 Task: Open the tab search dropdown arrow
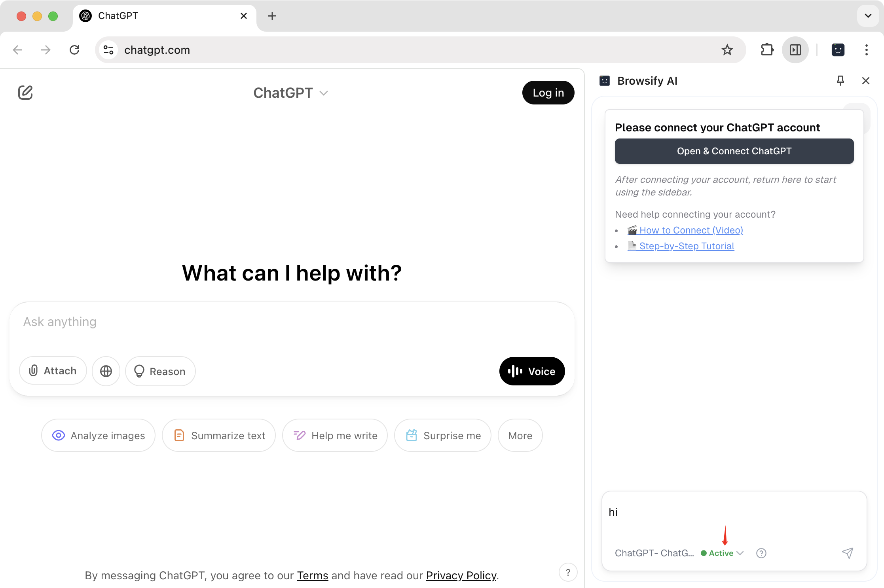(868, 16)
